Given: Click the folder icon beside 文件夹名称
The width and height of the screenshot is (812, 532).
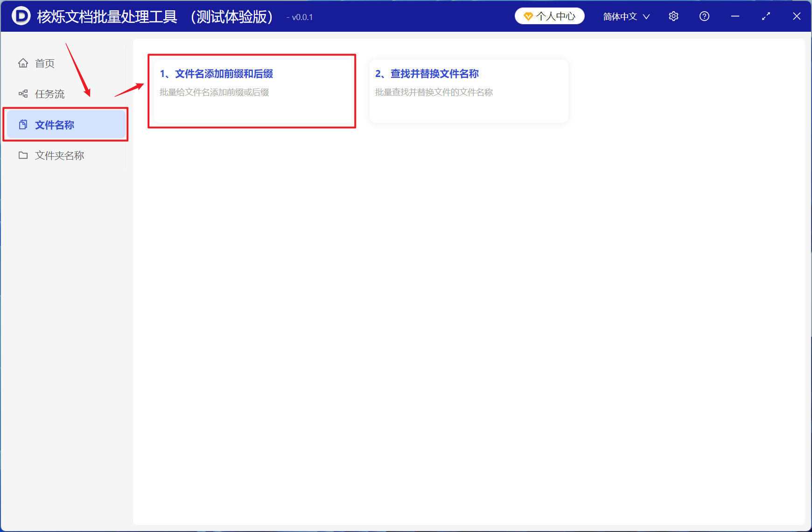Looking at the screenshot, I should pos(23,155).
